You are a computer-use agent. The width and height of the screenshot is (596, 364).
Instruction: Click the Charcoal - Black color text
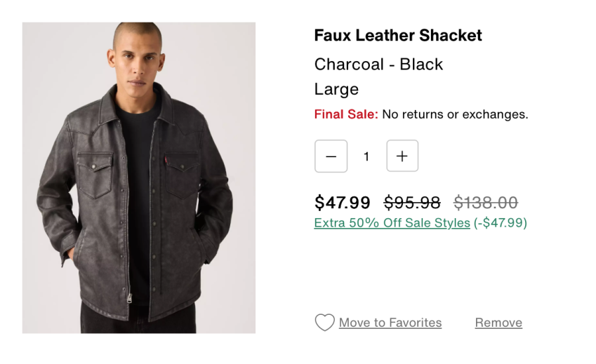[378, 65]
